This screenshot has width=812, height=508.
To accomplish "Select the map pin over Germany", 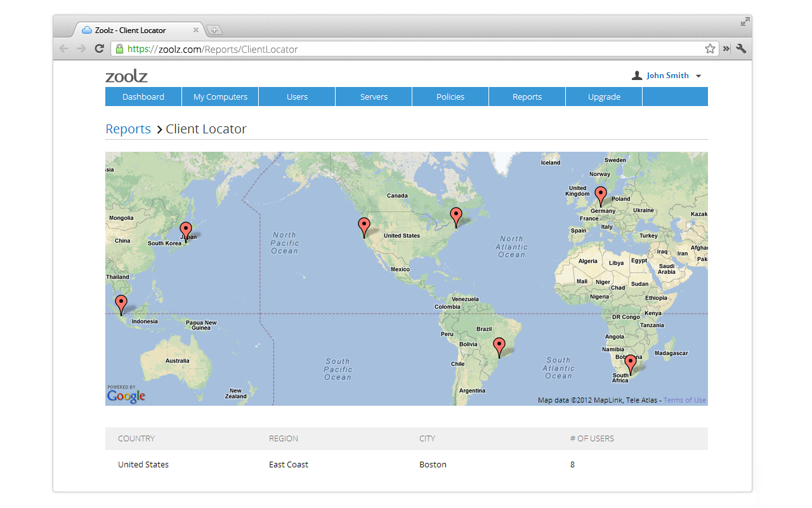I will 600,194.
